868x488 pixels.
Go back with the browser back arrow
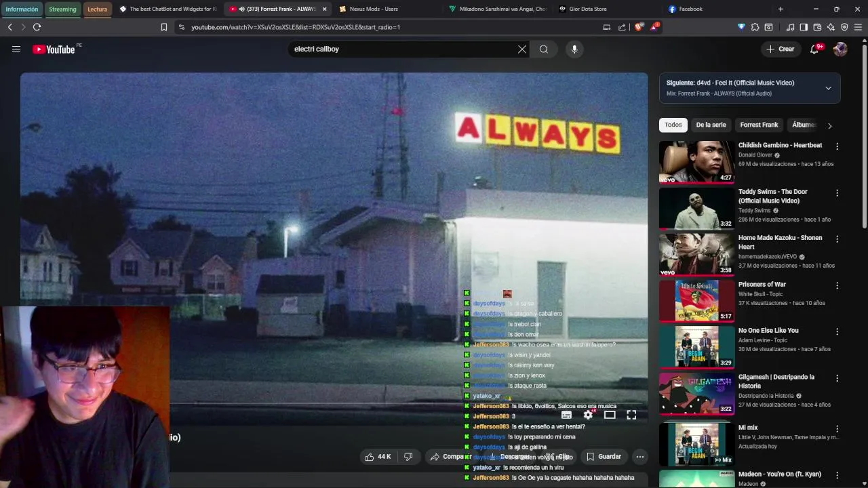click(9, 27)
